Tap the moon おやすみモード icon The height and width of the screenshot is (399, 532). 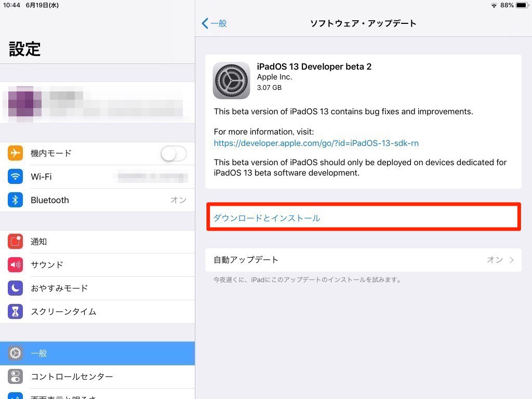point(15,288)
